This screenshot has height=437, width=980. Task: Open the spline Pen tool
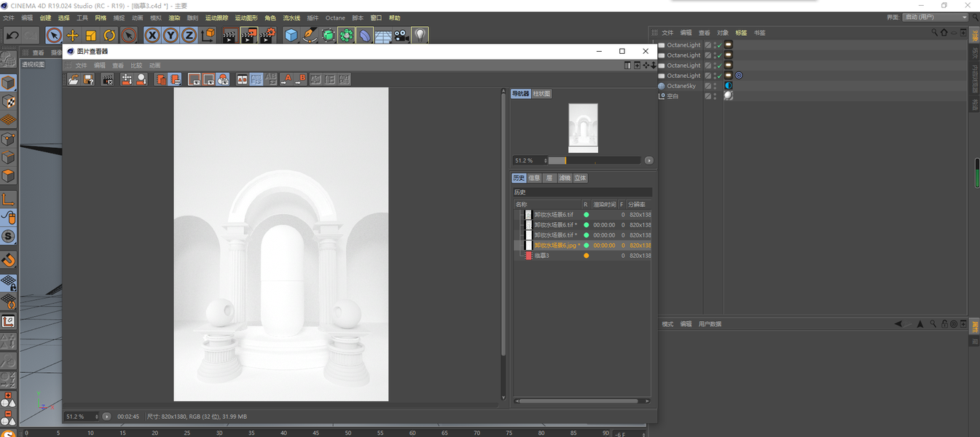[310, 35]
